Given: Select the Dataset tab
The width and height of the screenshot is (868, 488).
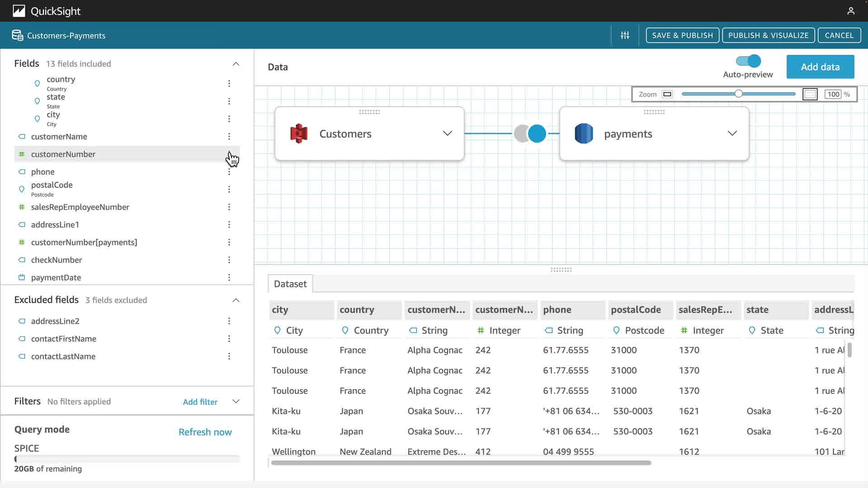Looking at the screenshot, I should 290,284.
